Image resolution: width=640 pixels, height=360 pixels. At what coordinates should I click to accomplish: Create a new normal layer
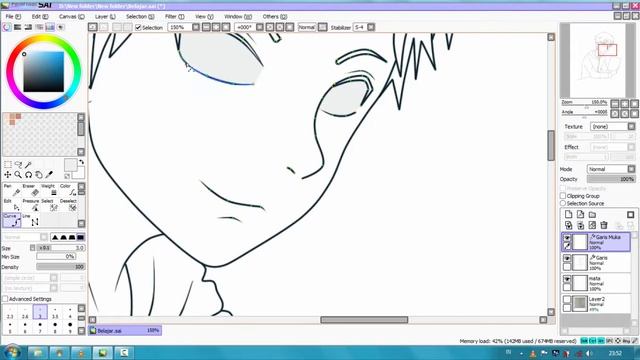point(569,214)
